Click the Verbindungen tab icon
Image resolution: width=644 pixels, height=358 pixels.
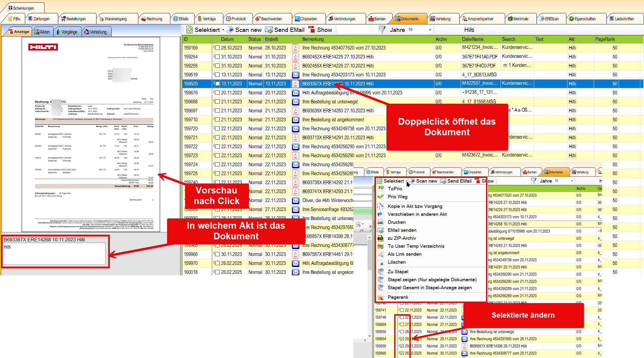click(x=331, y=19)
